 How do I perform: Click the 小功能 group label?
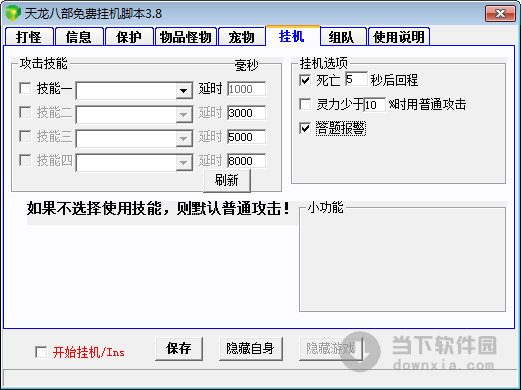[x=326, y=207]
